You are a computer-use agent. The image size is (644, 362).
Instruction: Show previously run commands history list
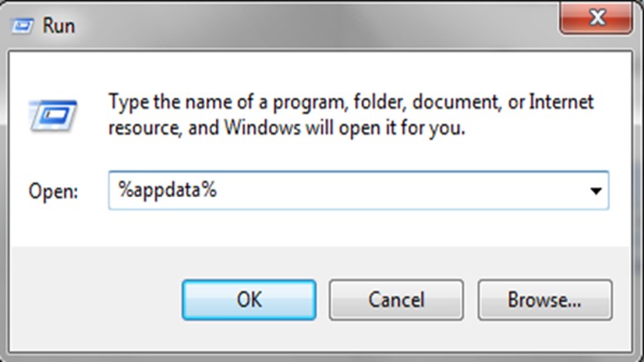tap(596, 190)
